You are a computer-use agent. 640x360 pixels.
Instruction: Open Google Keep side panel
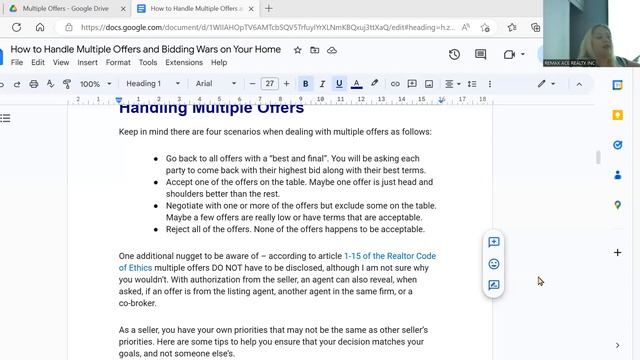tap(618, 115)
